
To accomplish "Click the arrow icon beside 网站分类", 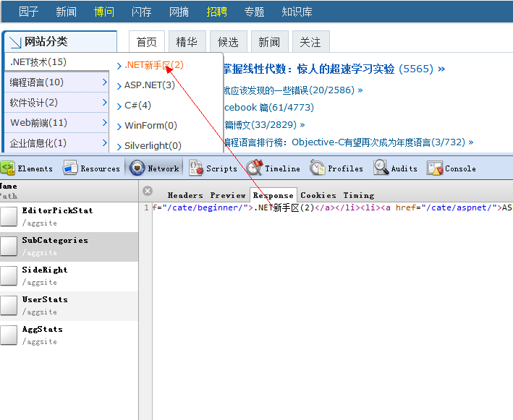I will coord(15,43).
